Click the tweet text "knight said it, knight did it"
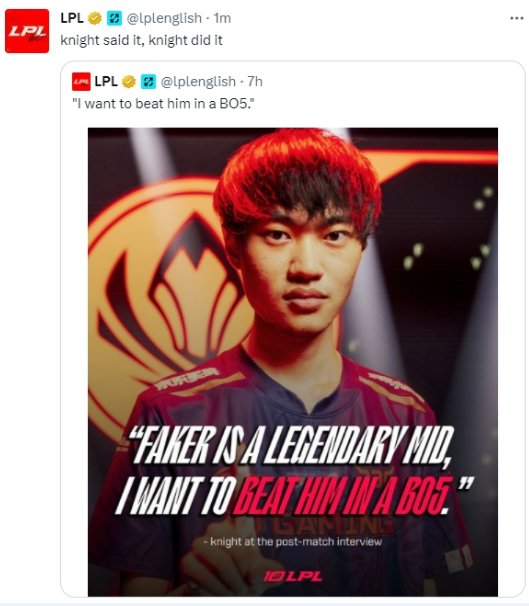Image resolution: width=529 pixels, height=606 pixels. coord(141,40)
